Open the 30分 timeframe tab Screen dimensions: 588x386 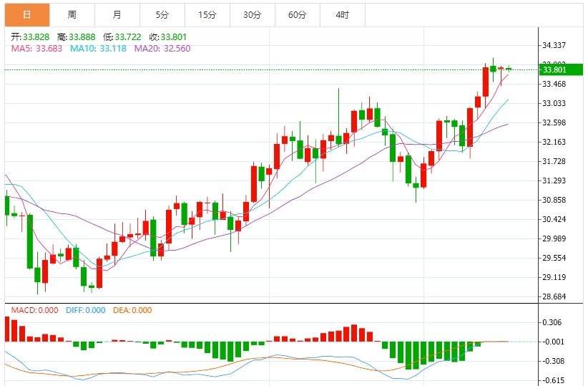coord(252,15)
